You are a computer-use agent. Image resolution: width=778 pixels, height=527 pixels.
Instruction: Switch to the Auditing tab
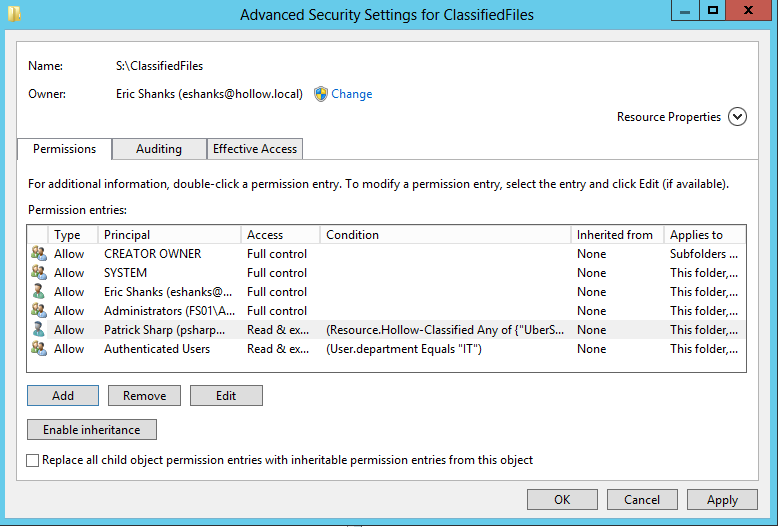pyautogui.click(x=159, y=149)
